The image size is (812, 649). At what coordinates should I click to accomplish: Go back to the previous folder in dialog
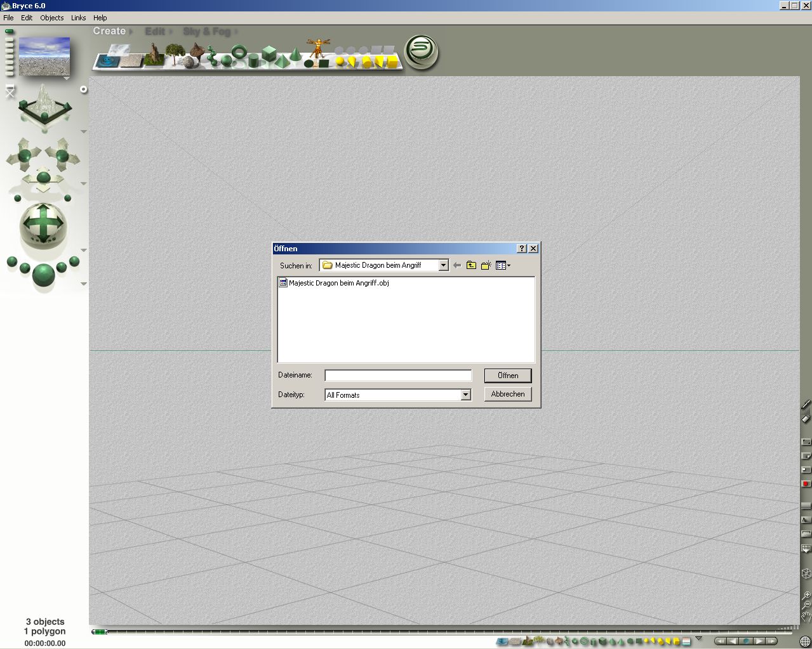tap(457, 265)
